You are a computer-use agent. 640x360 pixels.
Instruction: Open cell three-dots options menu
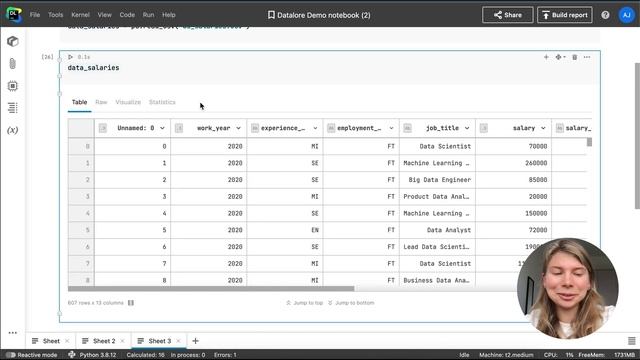tap(587, 57)
